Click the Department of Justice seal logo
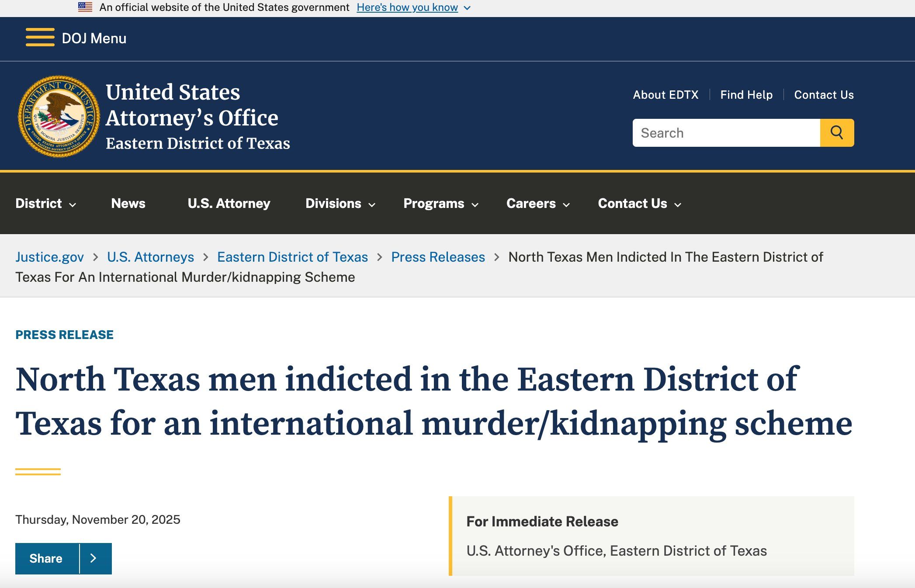Screen dimensions: 915x588 59,117
